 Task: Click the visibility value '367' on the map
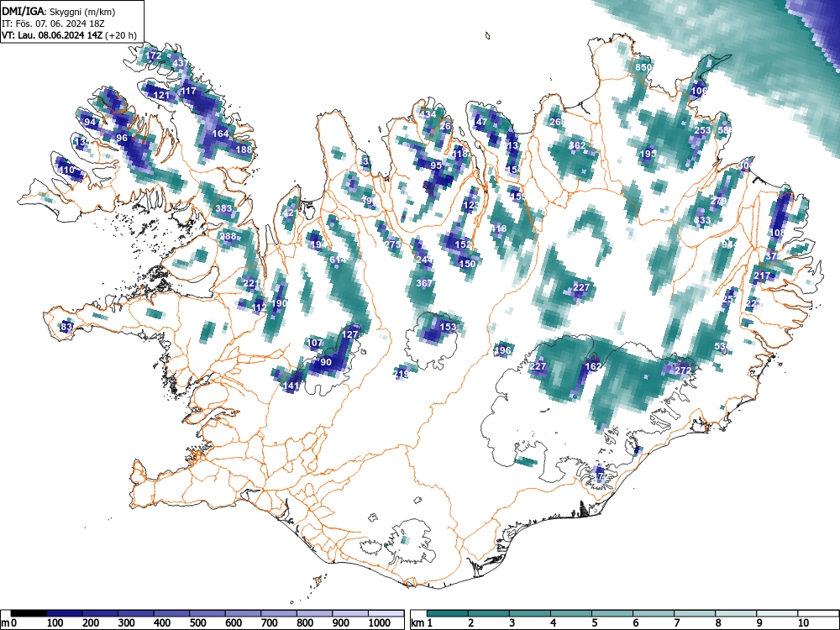(424, 283)
